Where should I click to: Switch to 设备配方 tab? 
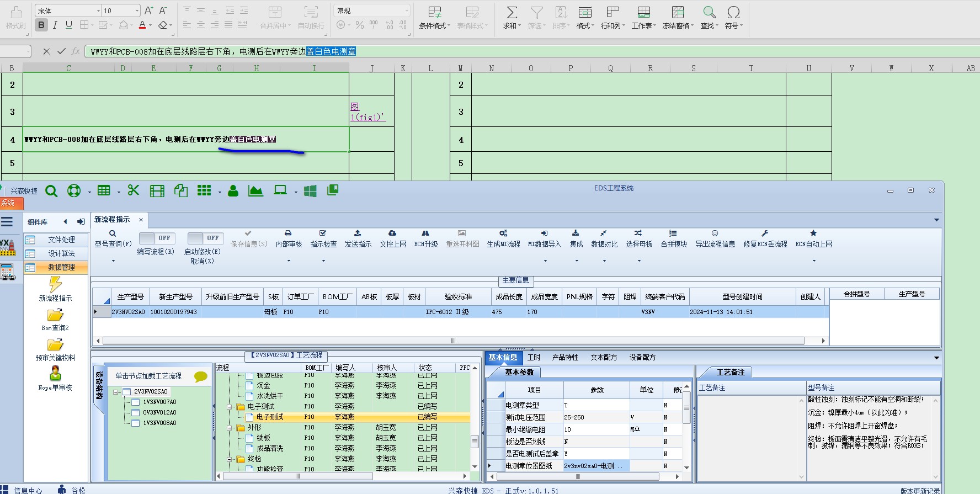click(642, 358)
